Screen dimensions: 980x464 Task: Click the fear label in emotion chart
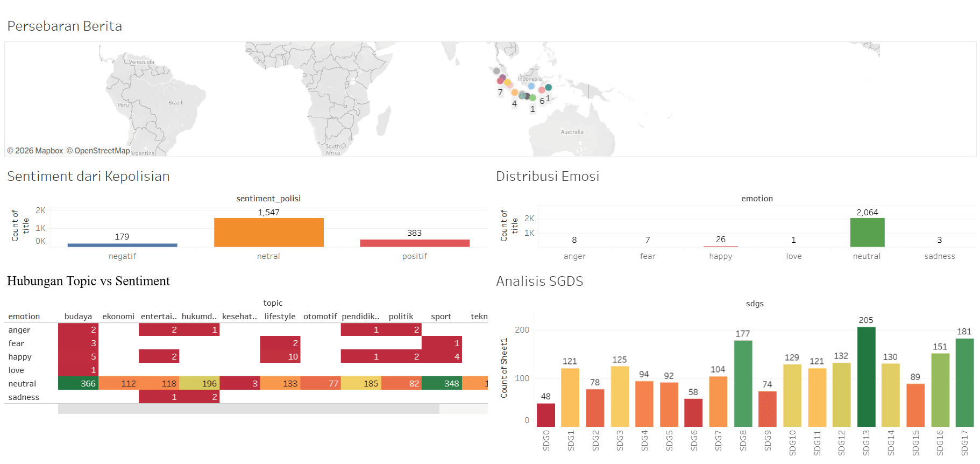coord(648,256)
